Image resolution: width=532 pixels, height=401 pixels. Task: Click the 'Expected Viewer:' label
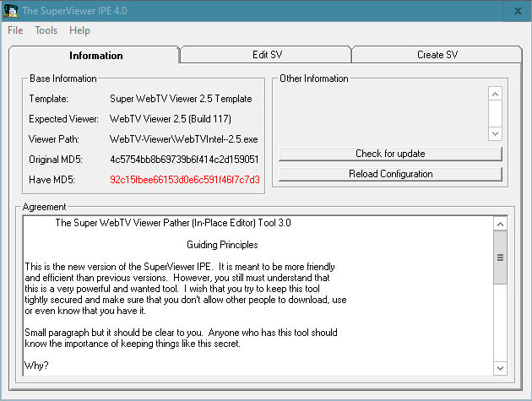coord(63,119)
